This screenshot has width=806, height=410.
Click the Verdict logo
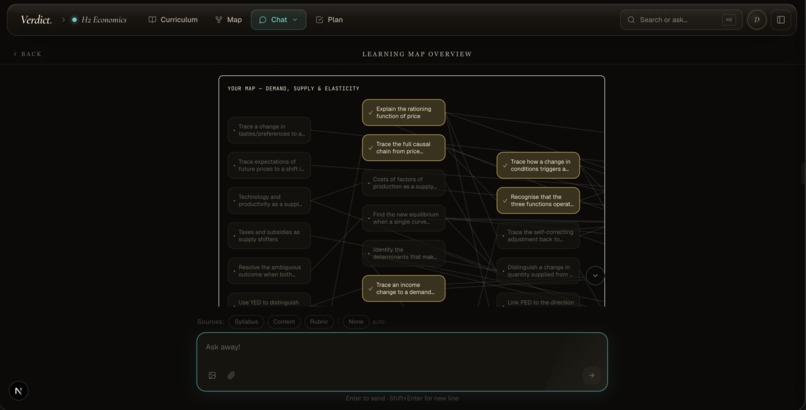pos(36,20)
